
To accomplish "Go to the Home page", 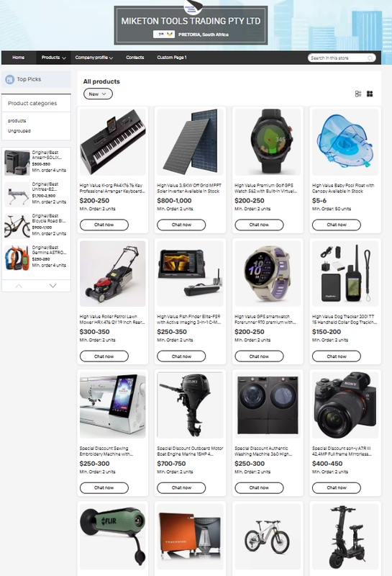I will pyautogui.click(x=19, y=58).
